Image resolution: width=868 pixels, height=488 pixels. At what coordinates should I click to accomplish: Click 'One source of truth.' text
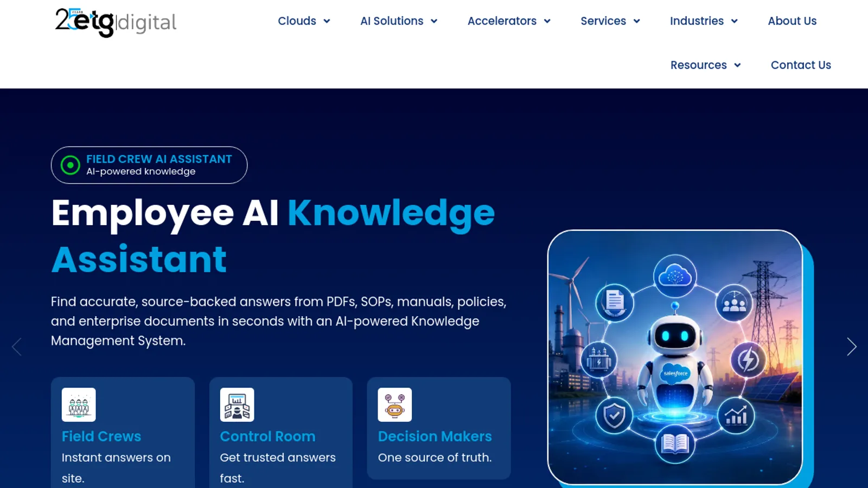(x=435, y=458)
